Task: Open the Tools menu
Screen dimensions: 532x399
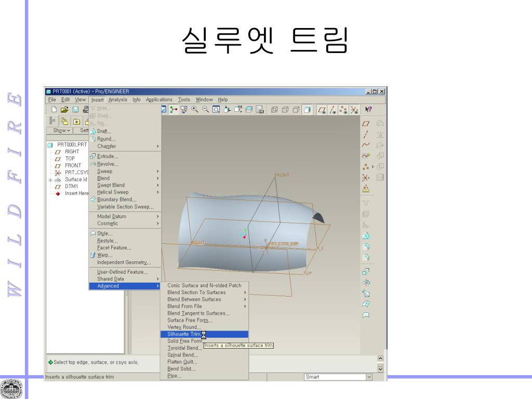Action: (184, 100)
